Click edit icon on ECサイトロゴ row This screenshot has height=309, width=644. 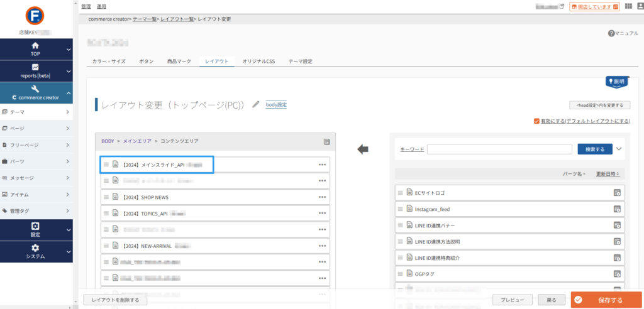[617, 193]
